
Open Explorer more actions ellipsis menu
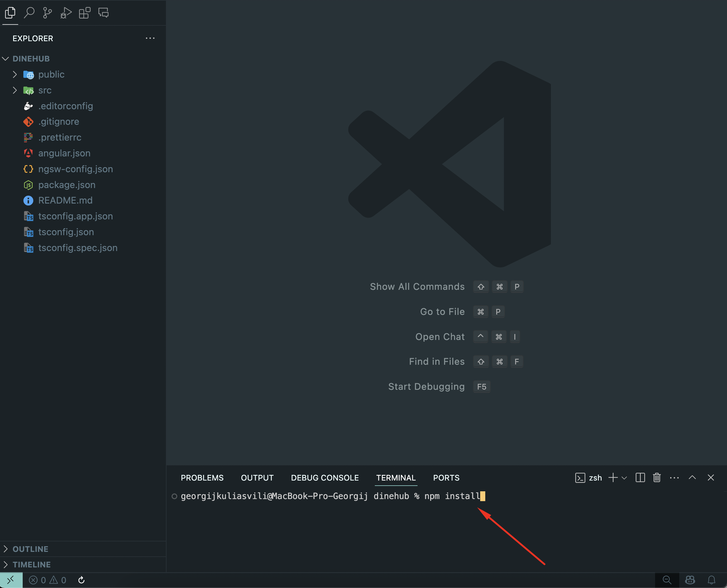point(150,38)
